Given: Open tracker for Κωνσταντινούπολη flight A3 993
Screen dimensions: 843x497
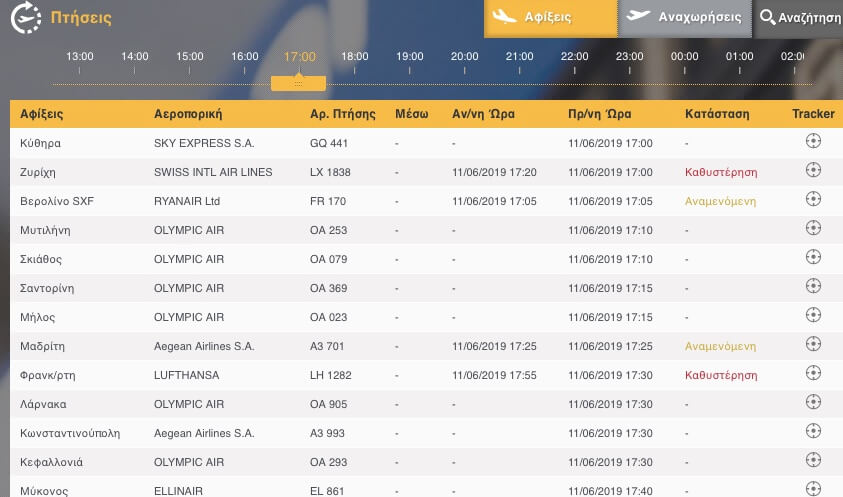Looking at the screenshot, I should [x=813, y=431].
